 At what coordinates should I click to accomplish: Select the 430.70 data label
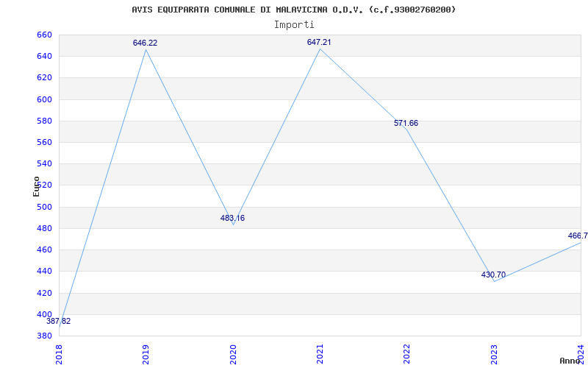point(493,275)
